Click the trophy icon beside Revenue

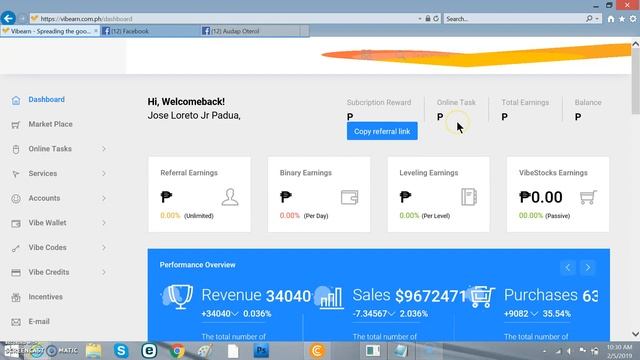pyautogui.click(x=178, y=297)
